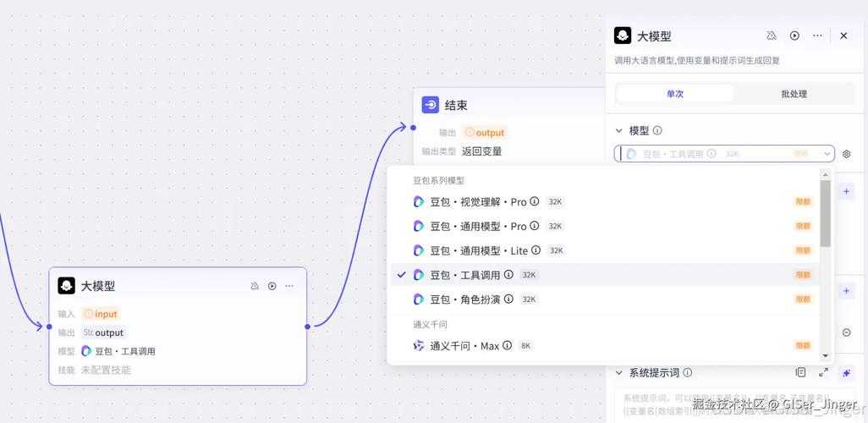This screenshot has height=423, width=868.
Task: Click the 32K tag on 豆包·角色扮演 row
Action: pos(530,299)
